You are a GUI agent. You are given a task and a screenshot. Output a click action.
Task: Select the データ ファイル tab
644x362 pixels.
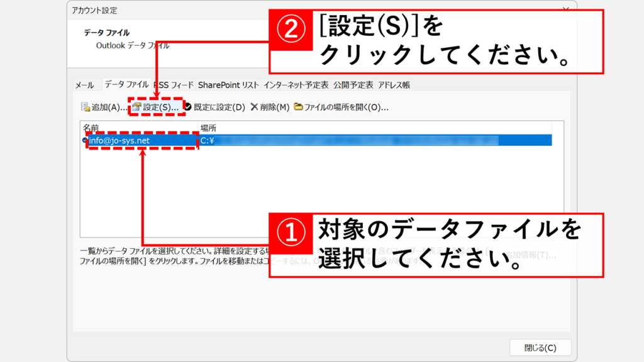pos(126,85)
